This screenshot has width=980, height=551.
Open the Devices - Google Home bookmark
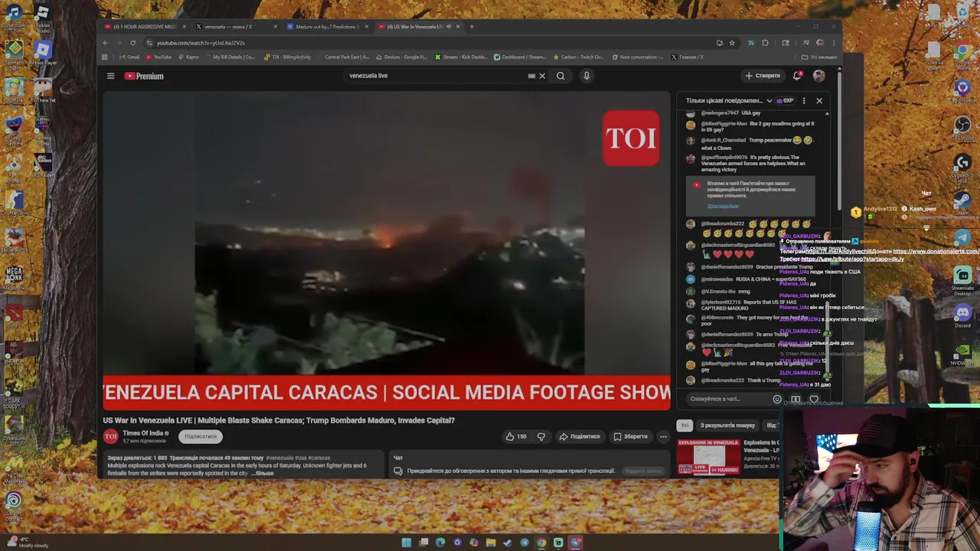coord(401,57)
